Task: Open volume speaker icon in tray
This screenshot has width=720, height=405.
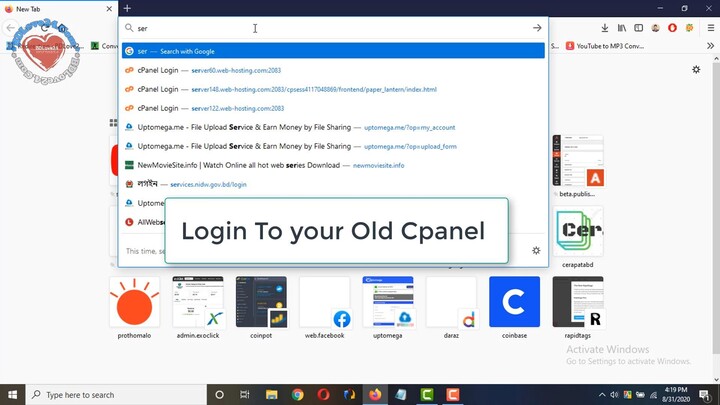Action: (x=614, y=395)
